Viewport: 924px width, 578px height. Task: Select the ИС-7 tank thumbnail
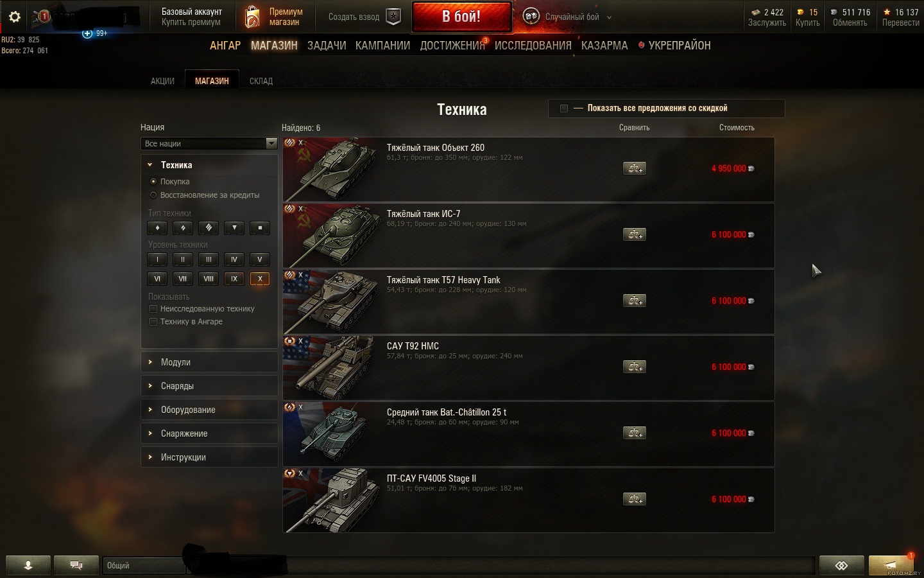point(331,236)
